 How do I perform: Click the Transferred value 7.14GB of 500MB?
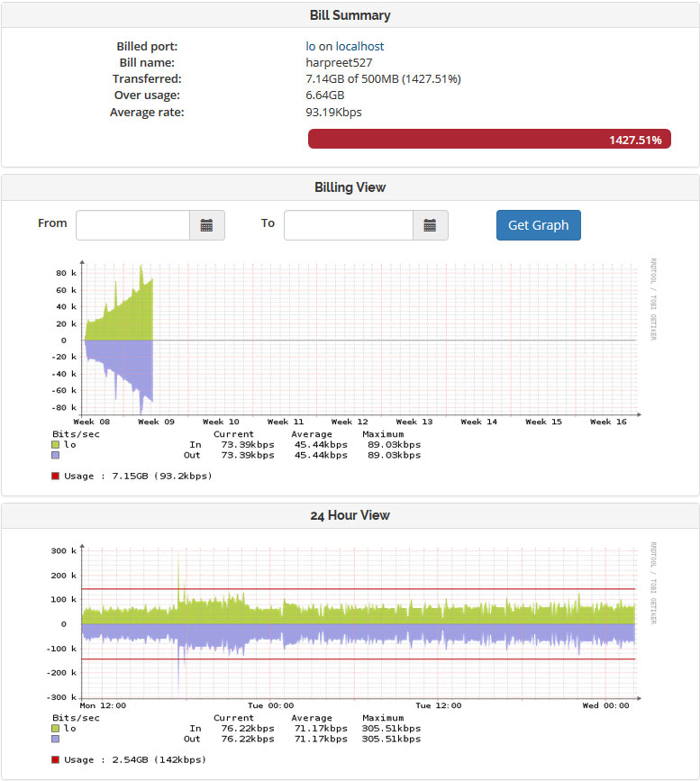pos(383,79)
